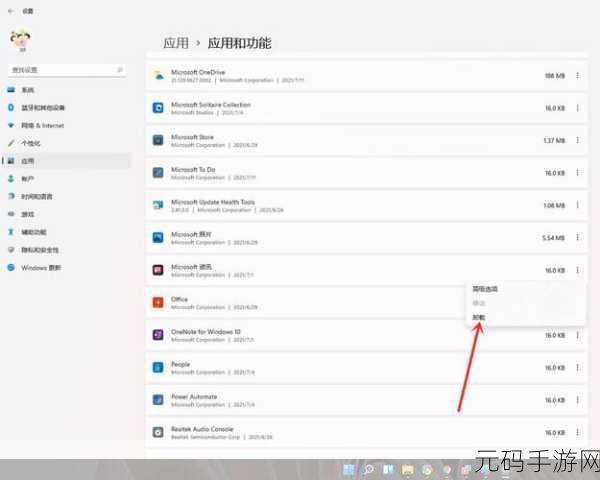Click the Microsoft Solitaire Collection app icon
This screenshot has width=600, height=480.
pos(158,108)
